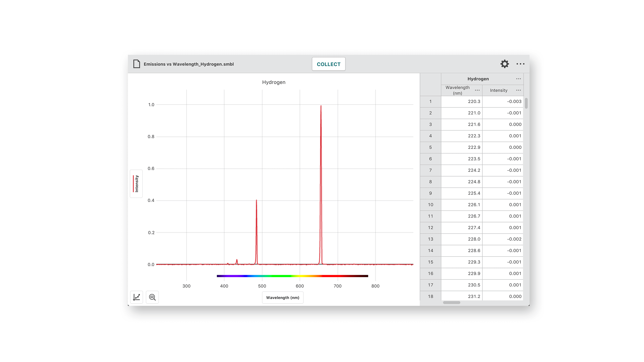
Task: Open the file menu document icon
Action: coord(137,64)
